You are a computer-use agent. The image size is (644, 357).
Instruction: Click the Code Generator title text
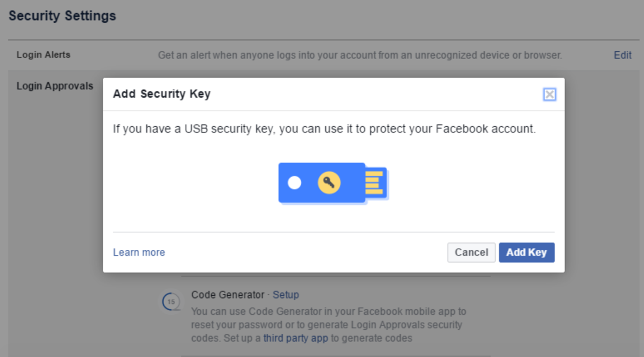point(228,295)
